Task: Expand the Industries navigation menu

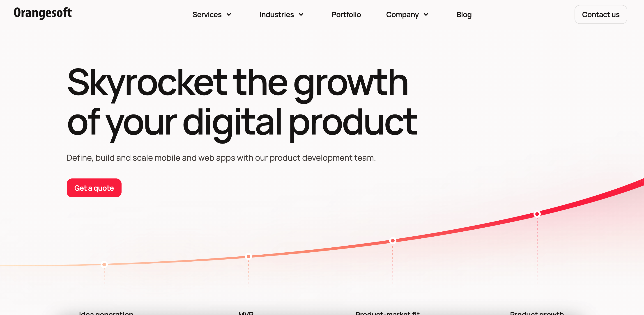Action: [281, 15]
